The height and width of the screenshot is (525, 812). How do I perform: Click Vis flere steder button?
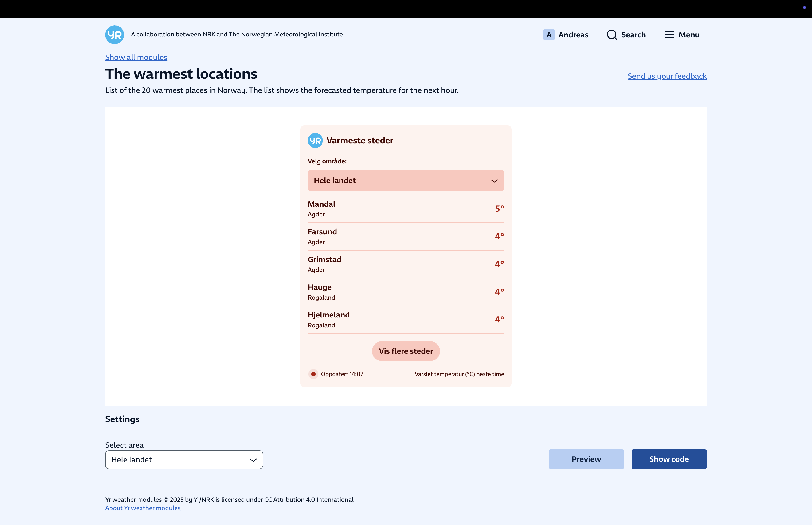(x=406, y=351)
